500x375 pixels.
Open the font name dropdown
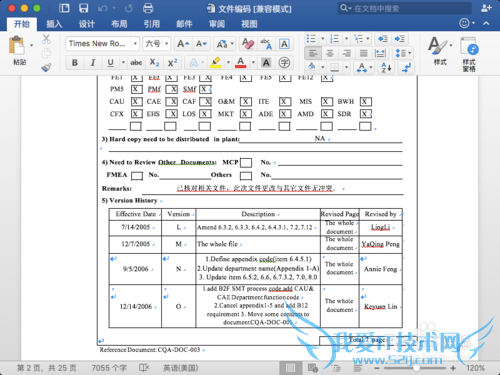135,44
